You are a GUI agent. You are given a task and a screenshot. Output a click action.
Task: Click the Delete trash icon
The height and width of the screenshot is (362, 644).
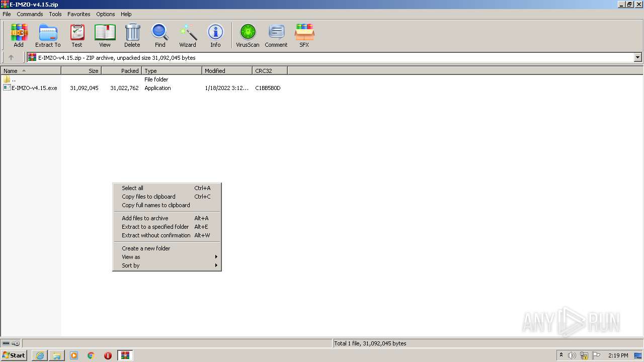pos(132,36)
